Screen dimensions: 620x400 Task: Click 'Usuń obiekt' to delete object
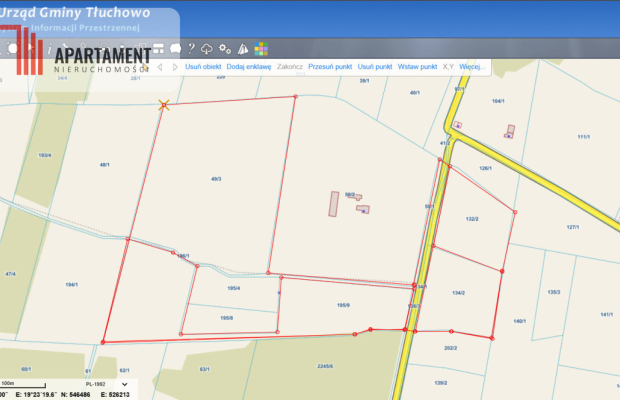(x=203, y=67)
